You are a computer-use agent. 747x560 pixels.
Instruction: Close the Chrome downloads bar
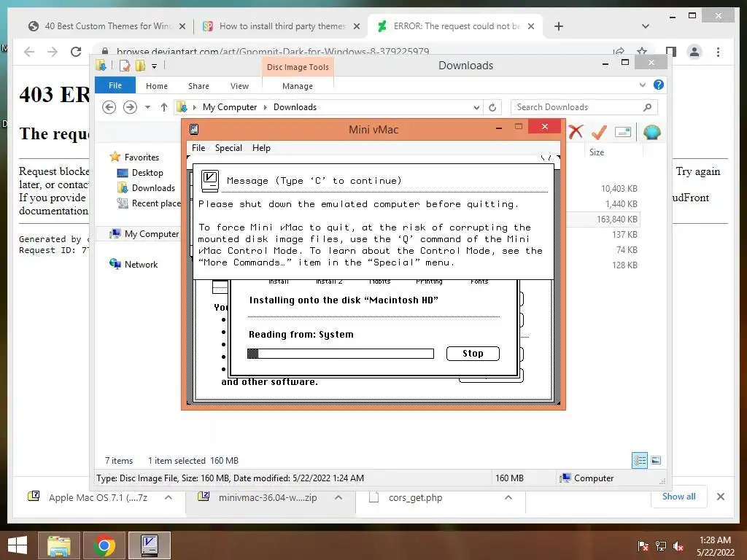(720, 497)
